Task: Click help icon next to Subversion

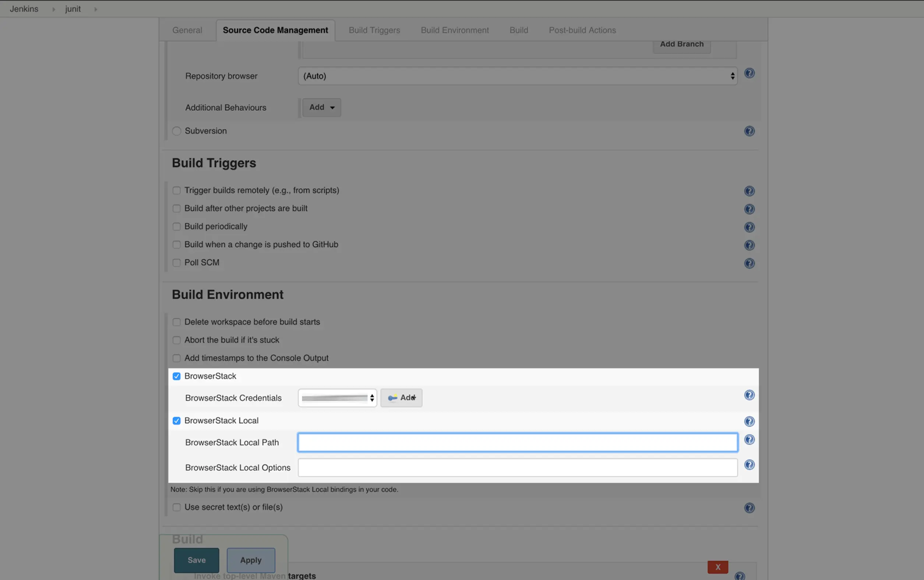Action: pos(749,131)
